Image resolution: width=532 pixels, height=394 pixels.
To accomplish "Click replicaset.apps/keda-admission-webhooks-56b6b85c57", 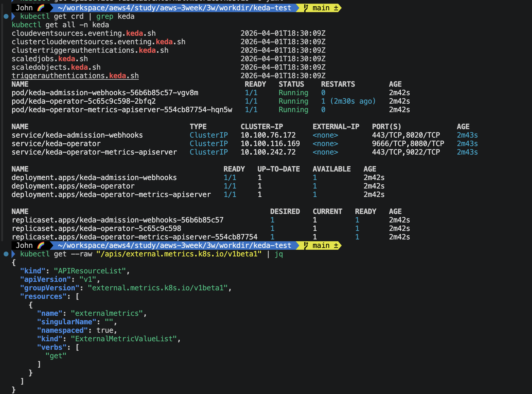I will (x=118, y=220).
